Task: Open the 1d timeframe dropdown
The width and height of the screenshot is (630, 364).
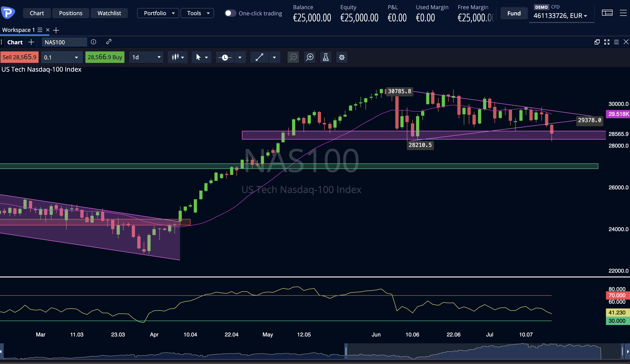Action: tap(146, 57)
